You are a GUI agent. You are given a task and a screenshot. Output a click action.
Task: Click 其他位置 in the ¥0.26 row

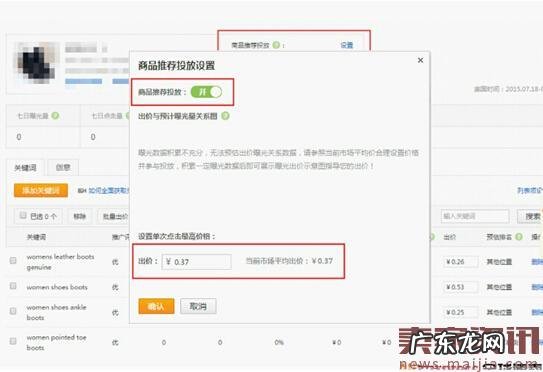tap(499, 262)
